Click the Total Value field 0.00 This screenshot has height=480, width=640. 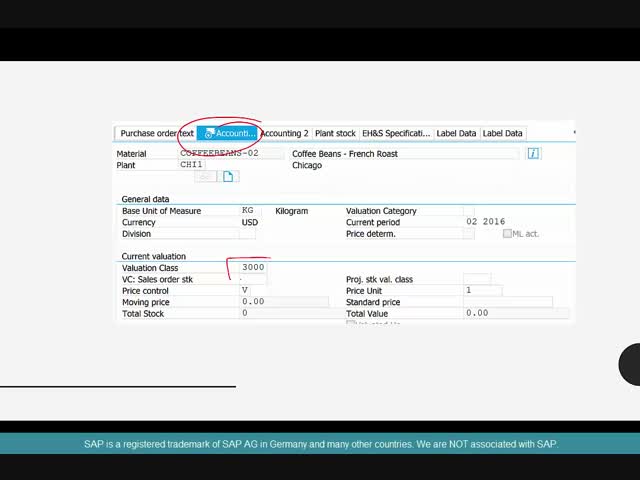pos(516,313)
